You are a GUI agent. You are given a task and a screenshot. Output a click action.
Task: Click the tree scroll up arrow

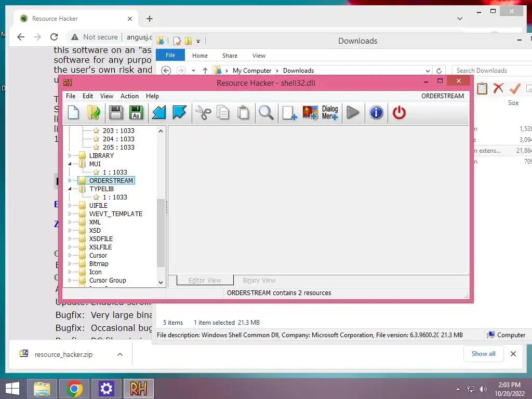click(161, 131)
